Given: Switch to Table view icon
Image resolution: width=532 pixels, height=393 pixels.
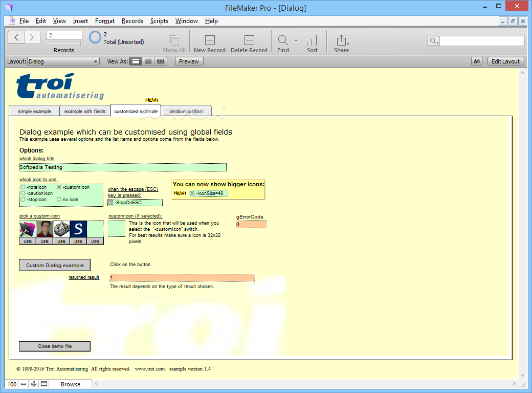Looking at the screenshot, I should coord(161,61).
